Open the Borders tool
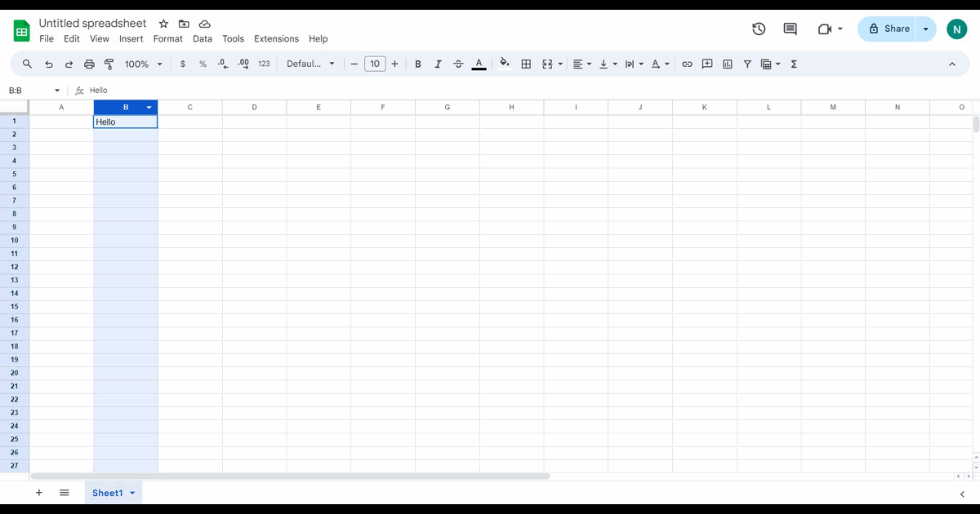Screen dimensions: 980x514 [527, 64]
